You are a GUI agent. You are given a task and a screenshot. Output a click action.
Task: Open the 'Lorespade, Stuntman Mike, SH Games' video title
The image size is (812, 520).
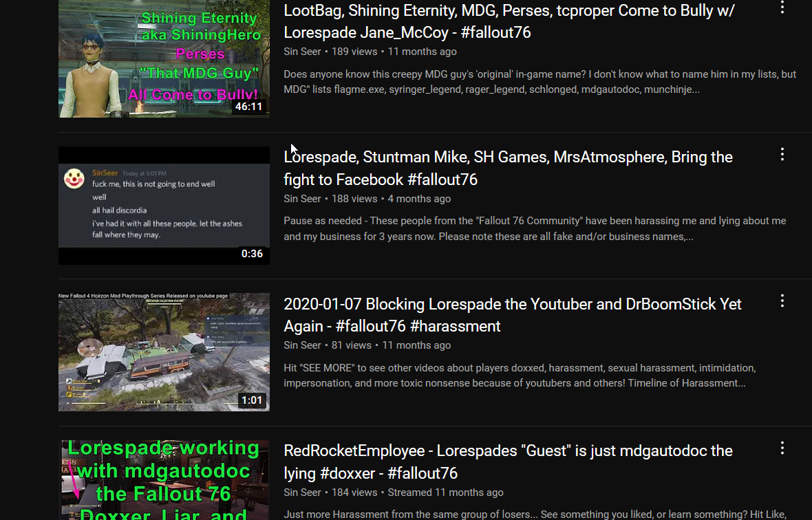pos(508,168)
